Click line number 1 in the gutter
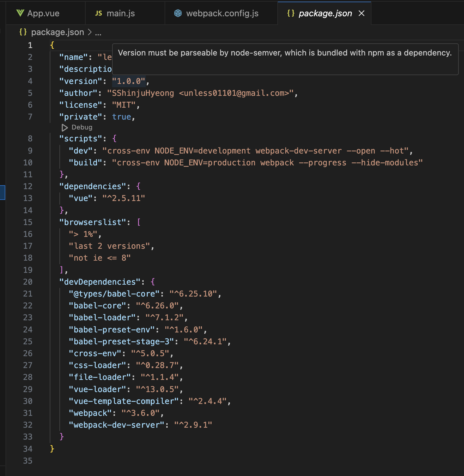Screen dimensions: 464x476 click(x=30, y=45)
